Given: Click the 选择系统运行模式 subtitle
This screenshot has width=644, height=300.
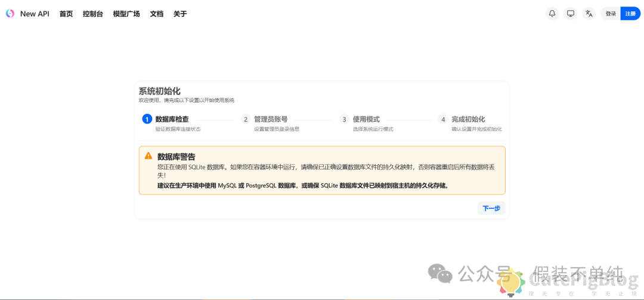Looking at the screenshot, I should coord(373,129).
